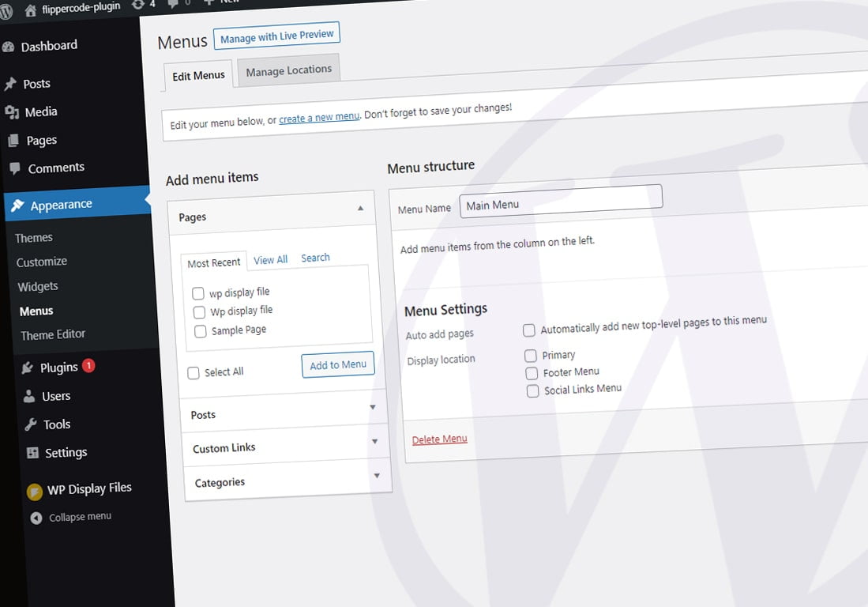Click the WordPress logo in admin bar
Viewport: 868px width, 607px height.
(8, 10)
